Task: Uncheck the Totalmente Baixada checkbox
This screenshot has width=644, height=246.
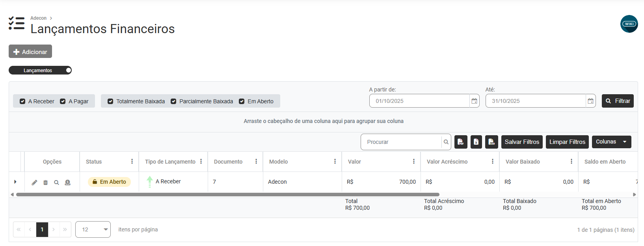Action: pos(110,101)
